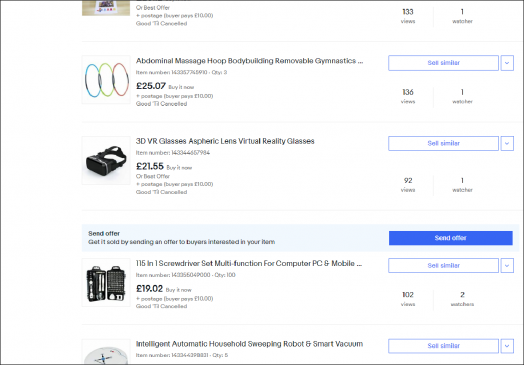Open the partially visible top listing thumbnail
The width and height of the screenshot is (524, 365).
(106, 8)
